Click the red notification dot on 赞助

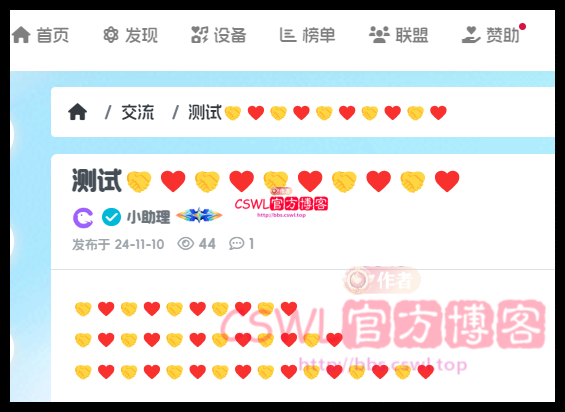(522, 26)
